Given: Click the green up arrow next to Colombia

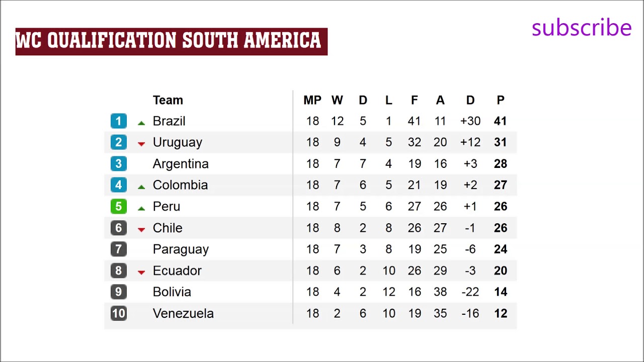Looking at the screenshot, I should (x=141, y=187).
